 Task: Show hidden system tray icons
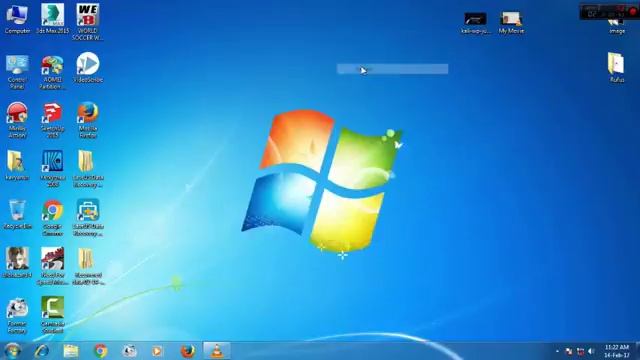[x=558, y=351]
